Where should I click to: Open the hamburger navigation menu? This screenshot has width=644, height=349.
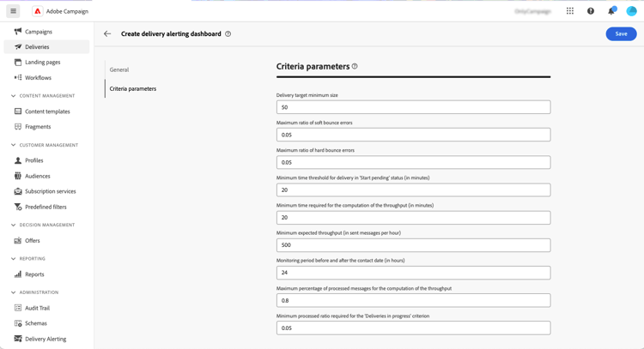coord(13,11)
